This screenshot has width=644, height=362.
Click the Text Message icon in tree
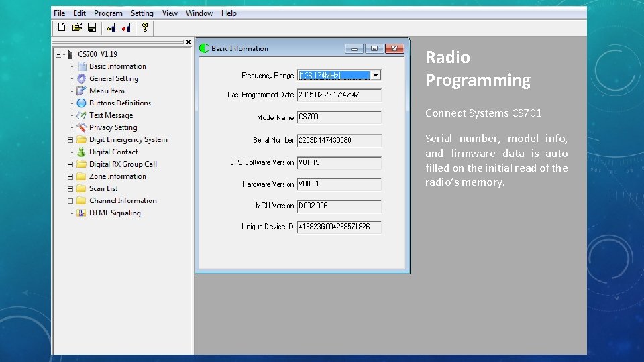pos(81,115)
